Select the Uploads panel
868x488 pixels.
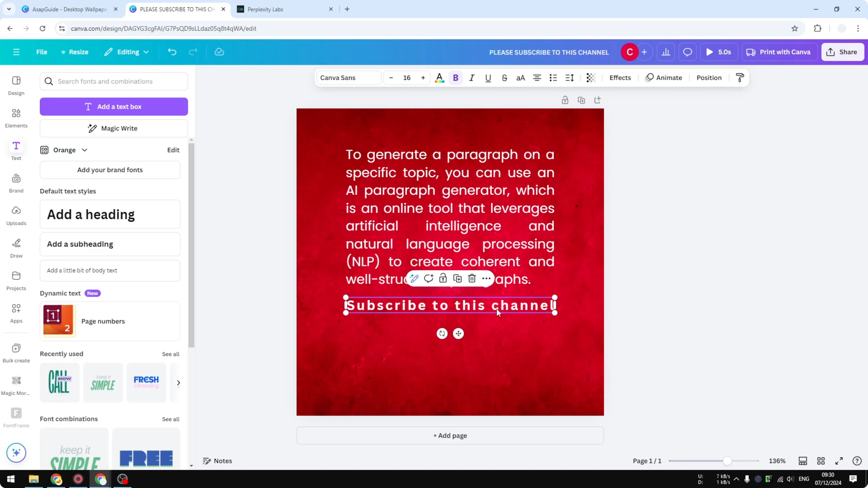pyautogui.click(x=16, y=215)
